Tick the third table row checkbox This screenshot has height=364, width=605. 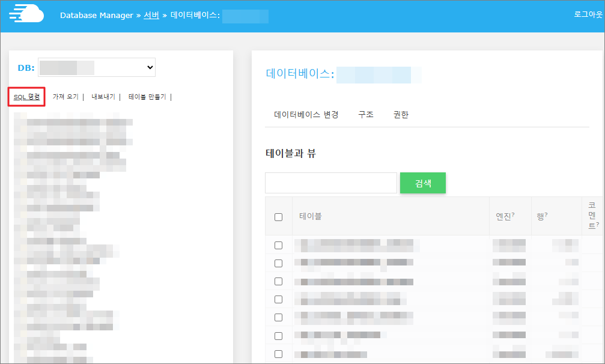tap(278, 281)
